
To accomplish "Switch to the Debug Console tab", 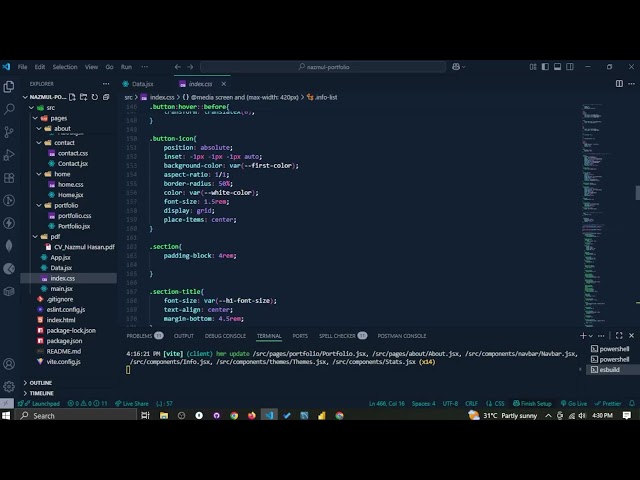I will (x=225, y=336).
